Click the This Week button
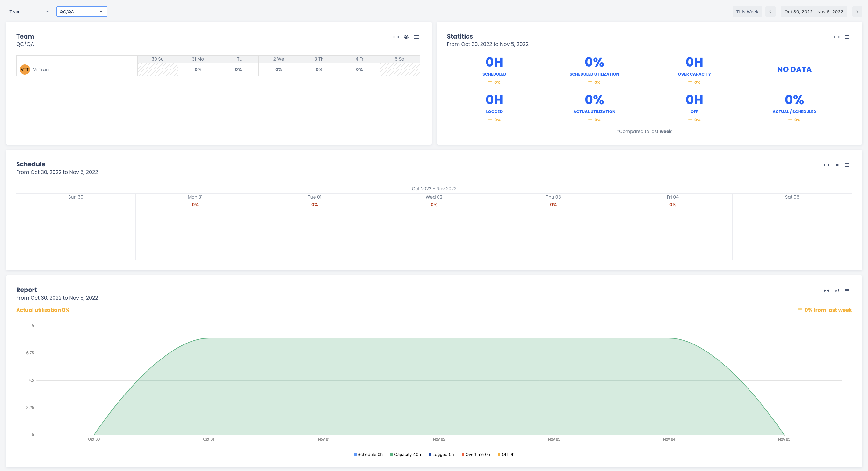This screenshot has height=471, width=868. [747, 12]
